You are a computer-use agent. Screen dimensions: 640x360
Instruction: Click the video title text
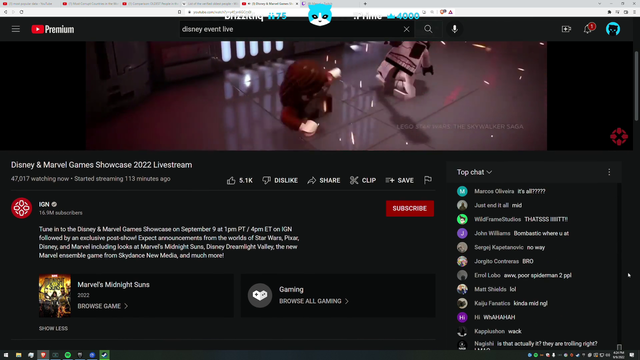(102, 165)
